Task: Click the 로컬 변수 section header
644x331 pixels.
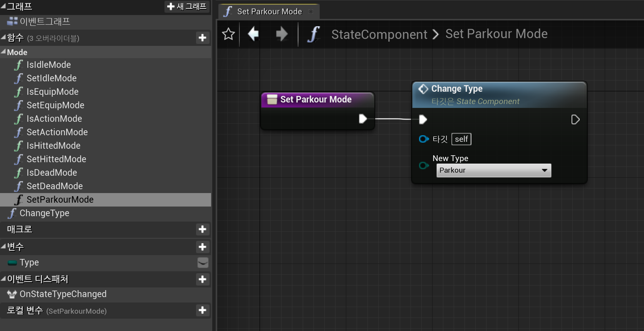Action: pyautogui.click(x=106, y=311)
